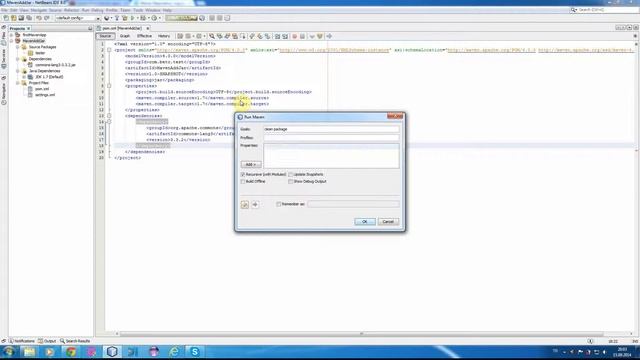This screenshot has height=360, width=640.
Task: Click the editor find selection magnifier icon
Action: pos(211,36)
